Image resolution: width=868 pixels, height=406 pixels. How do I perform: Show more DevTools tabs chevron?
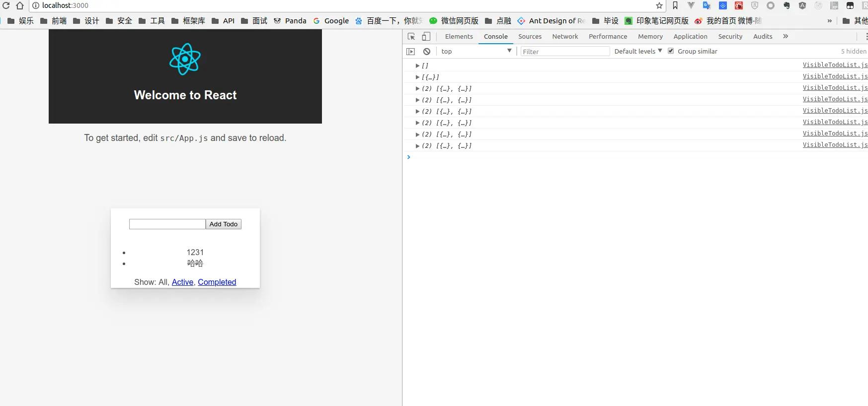point(786,36)
